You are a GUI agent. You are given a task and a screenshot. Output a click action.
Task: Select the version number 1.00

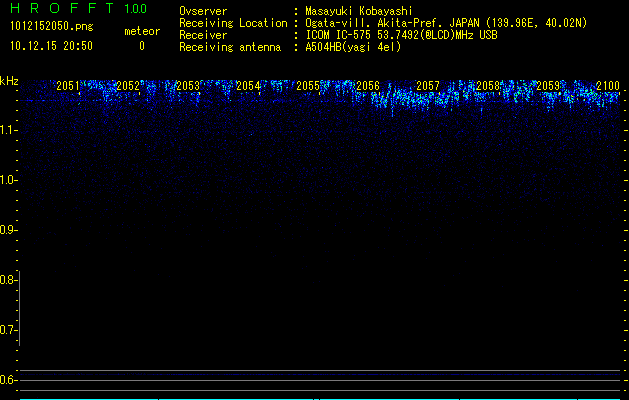pyautogui.click(x=136, y=9)
